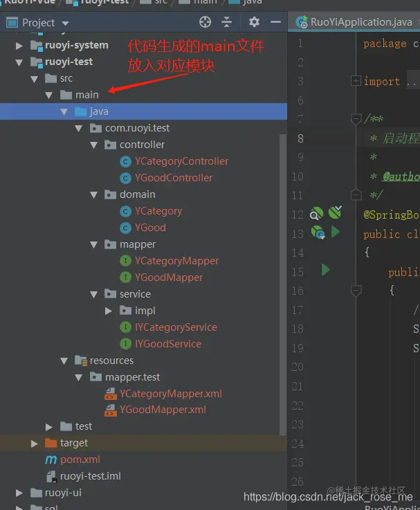Open YCategoryController class file
Image resolution: width=420 pixels, height=510 pixels.
[181, 161]
